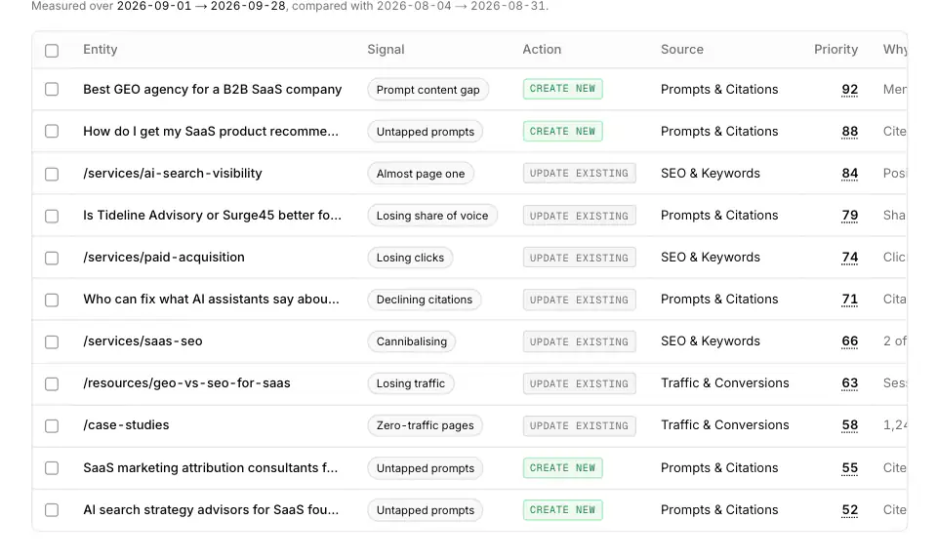Tick checkbox for 'Who can fix what AI' row
The width and height of the screenshot is (937, 560).
pos(52,300)
